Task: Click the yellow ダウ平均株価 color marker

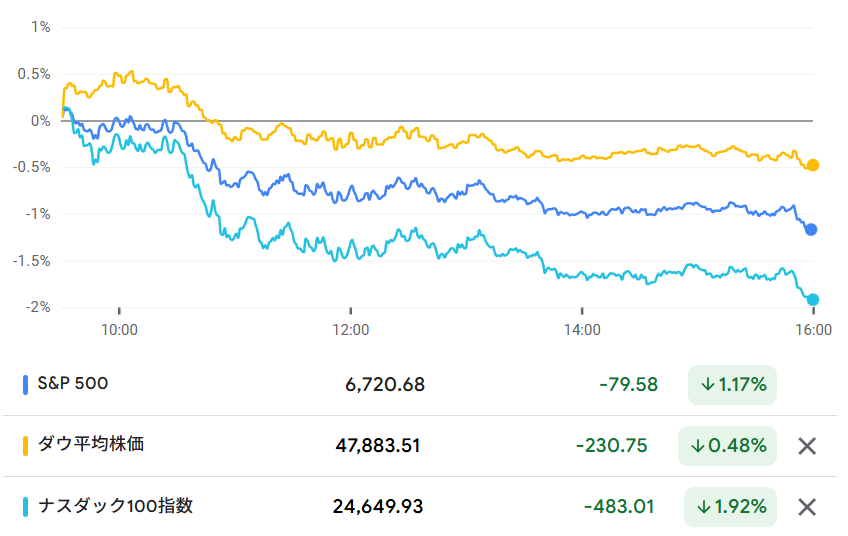Action: pos(25,445)
